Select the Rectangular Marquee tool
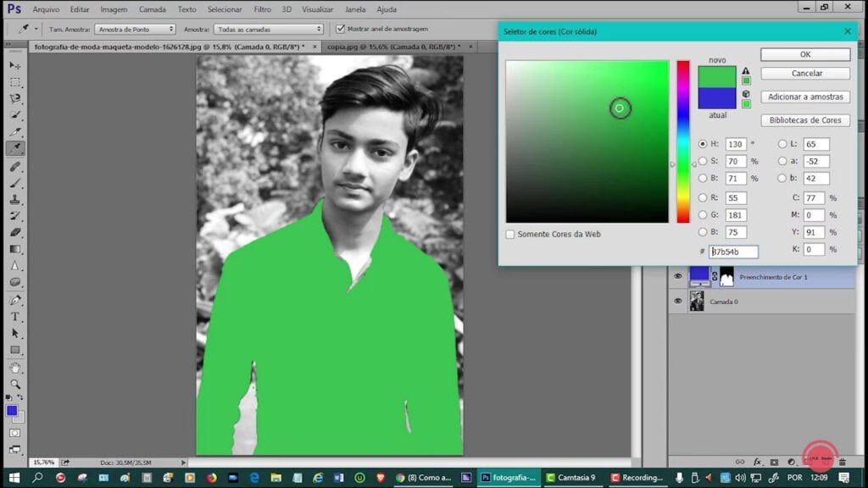Screen dimensions: 868x488 coord(15,82)
